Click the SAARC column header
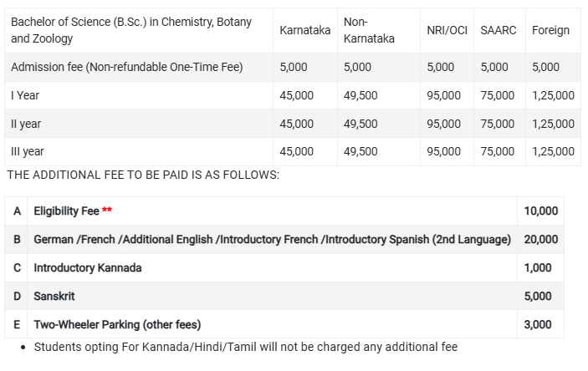 click(x=499, y=30)
